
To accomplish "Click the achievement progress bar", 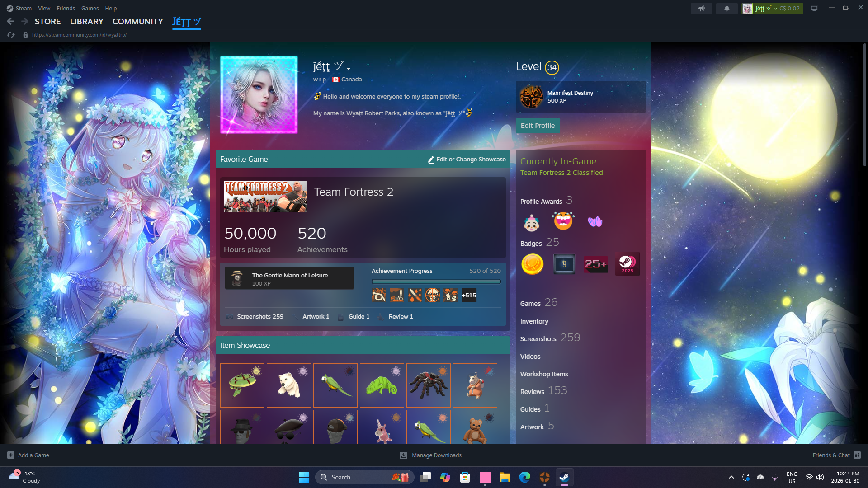I will (x=436, y=282).
